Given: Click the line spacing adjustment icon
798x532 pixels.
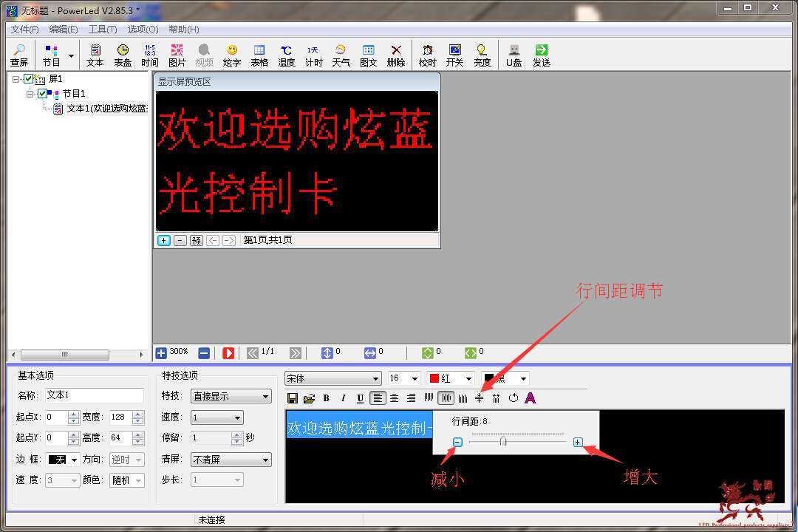Looking at the screenshot, I should 480,398.
